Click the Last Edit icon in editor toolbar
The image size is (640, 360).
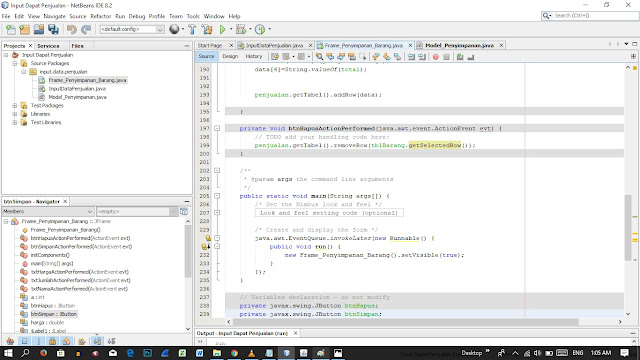275,57
